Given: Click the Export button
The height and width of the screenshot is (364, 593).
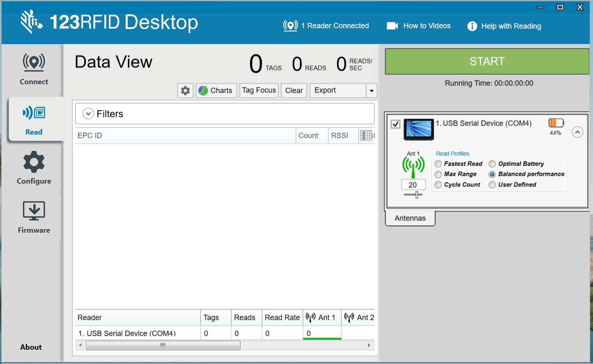Looking at the screenshot, I should (338, 90).
